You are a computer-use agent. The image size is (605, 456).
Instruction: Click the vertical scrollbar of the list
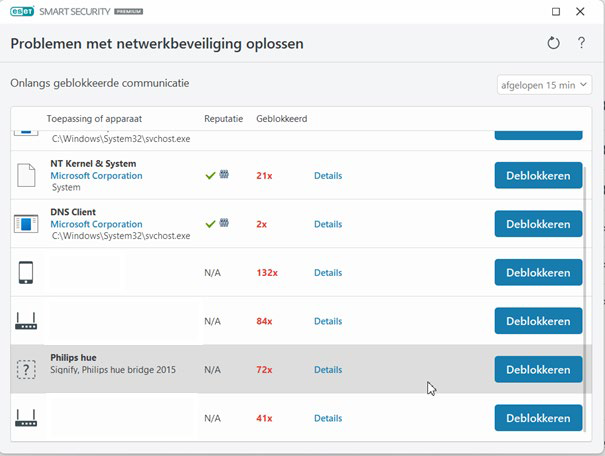pyautogui.click(x=587, y=280)
